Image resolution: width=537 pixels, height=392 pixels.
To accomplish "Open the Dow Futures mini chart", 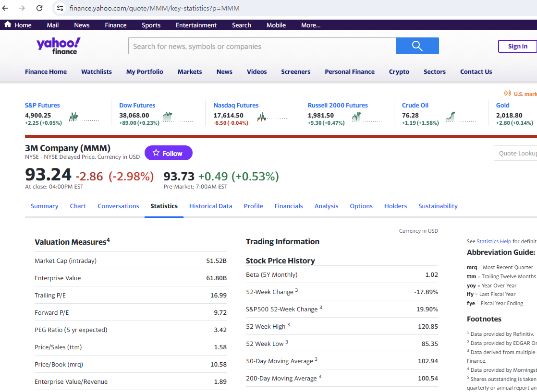I will pos(178,117).
